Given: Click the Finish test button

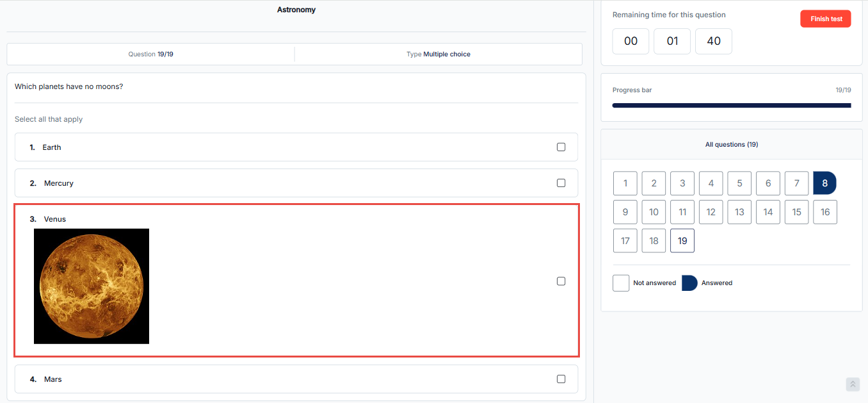Looking at the screenshot, I should [x=826, y=19].
